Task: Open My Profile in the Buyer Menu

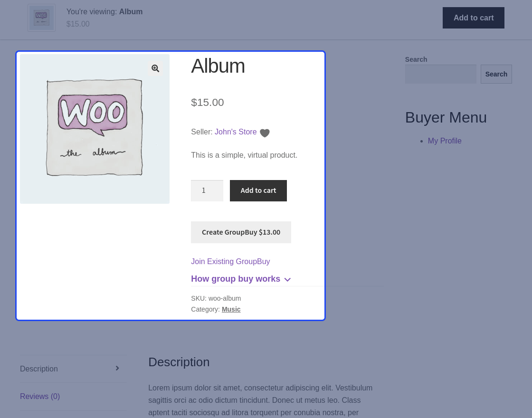Action: (445, 141)
